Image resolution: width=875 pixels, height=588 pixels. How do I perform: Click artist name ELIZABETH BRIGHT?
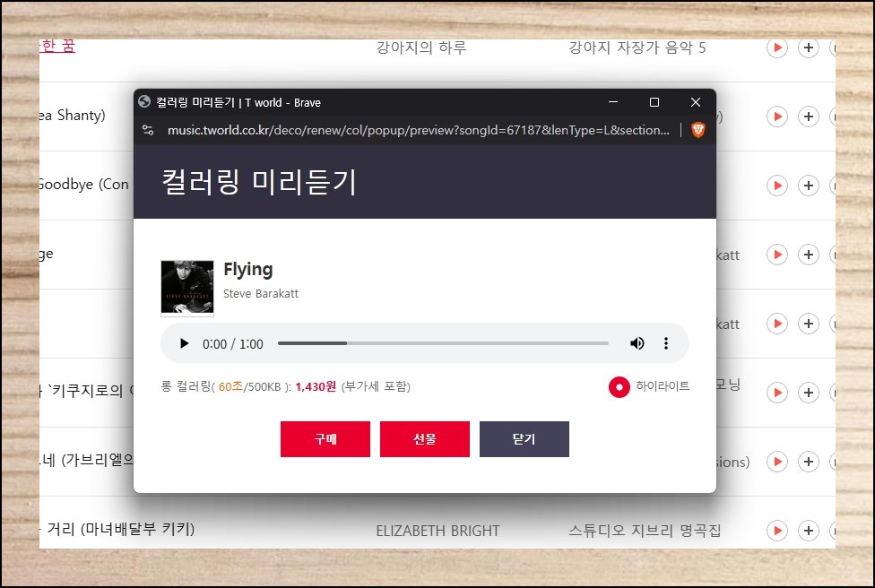[x=437, y=531]
